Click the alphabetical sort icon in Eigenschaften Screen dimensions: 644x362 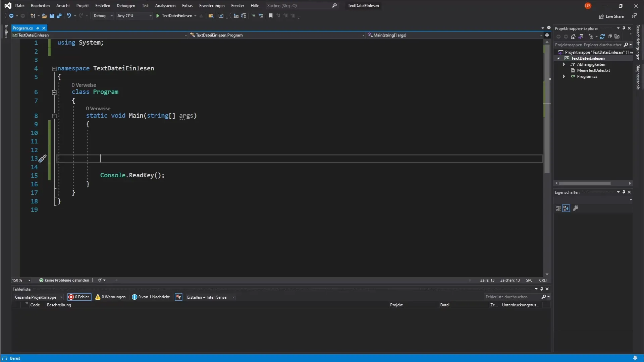coord(566,208)
